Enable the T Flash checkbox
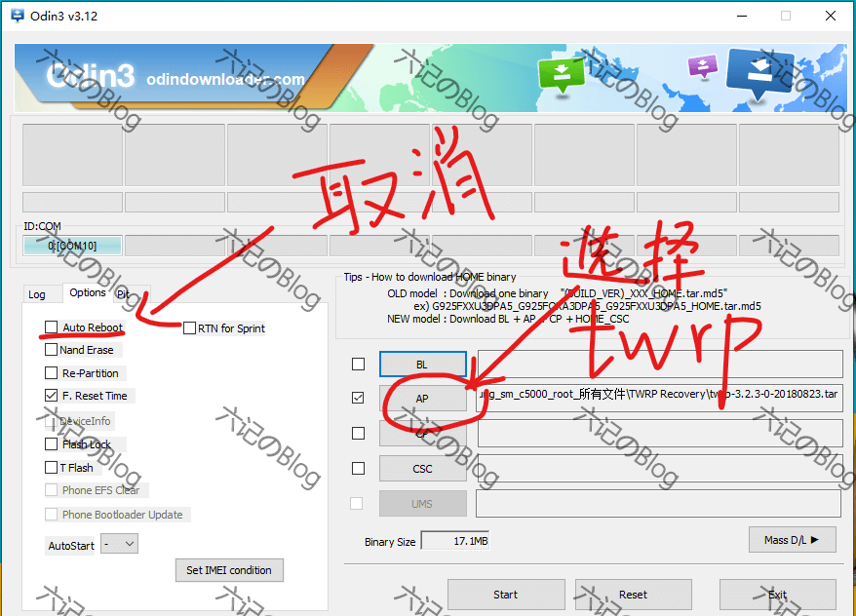856x616 pixels. point(52,468)
